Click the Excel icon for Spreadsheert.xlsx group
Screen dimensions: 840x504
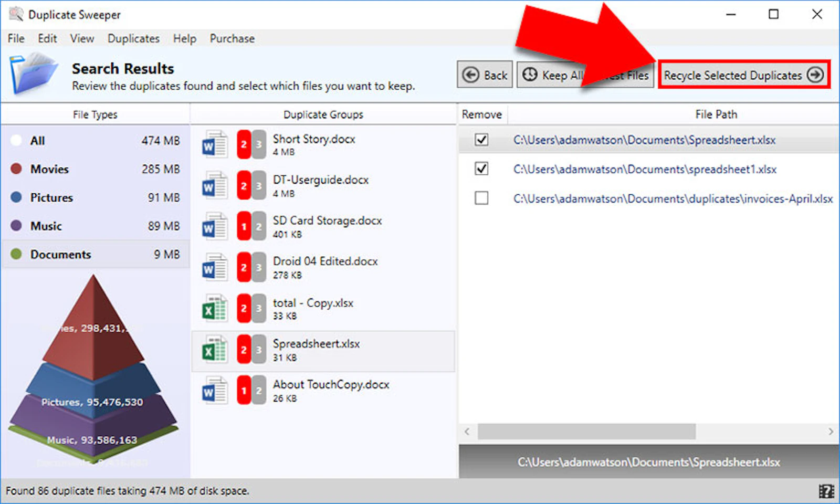[215, 349]
